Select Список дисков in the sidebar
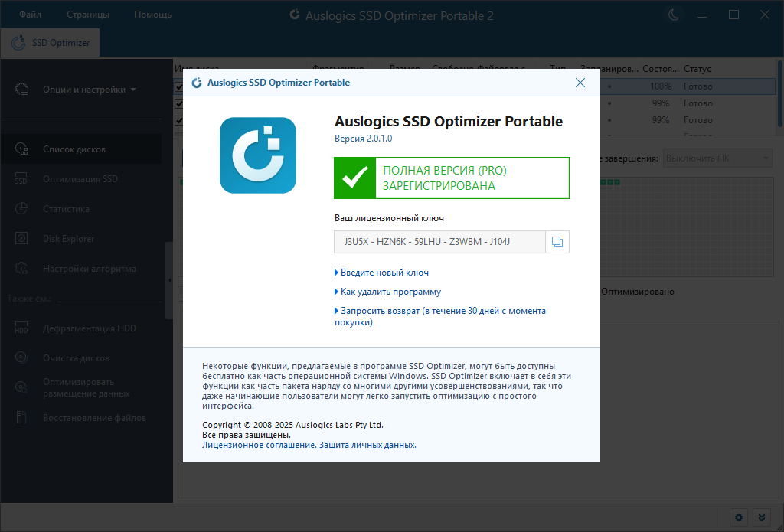The height and width of the screenshot is (532, 784). tap(81, 149)
